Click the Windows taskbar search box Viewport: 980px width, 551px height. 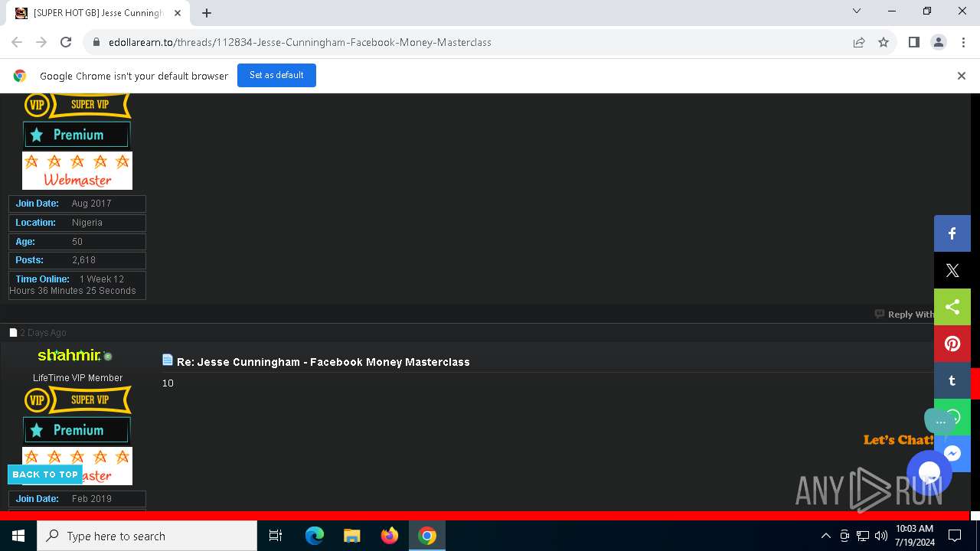click(147, 536)
